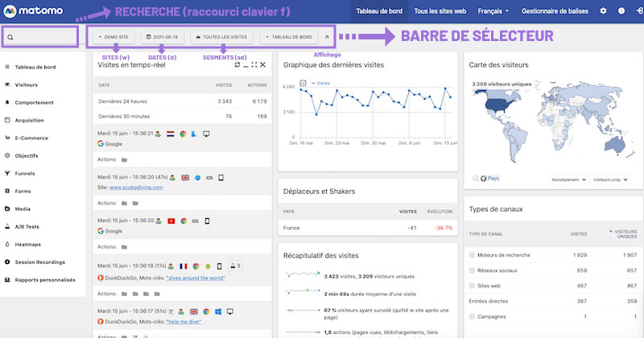This screenshot has height=338, width=644.
Task: Click desktop device icon in 15:36:21 visit
Action: pyautogui.click(x=206, y=134)
